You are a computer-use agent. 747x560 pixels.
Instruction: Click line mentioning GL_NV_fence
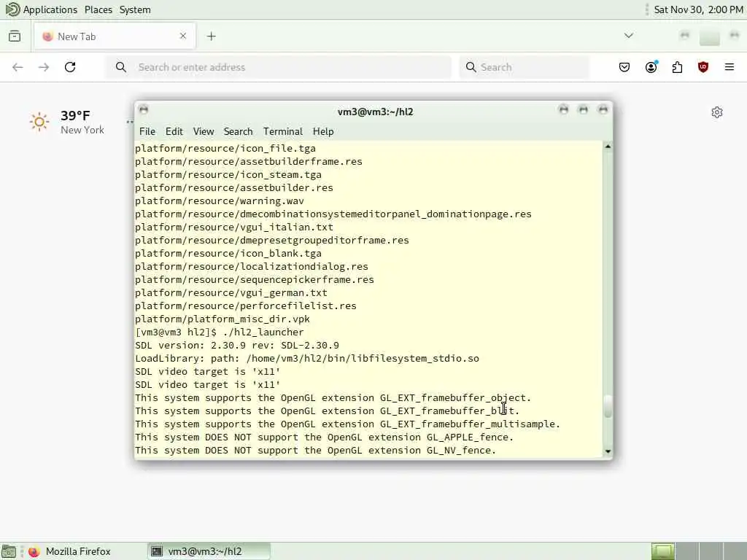point(315,451)
